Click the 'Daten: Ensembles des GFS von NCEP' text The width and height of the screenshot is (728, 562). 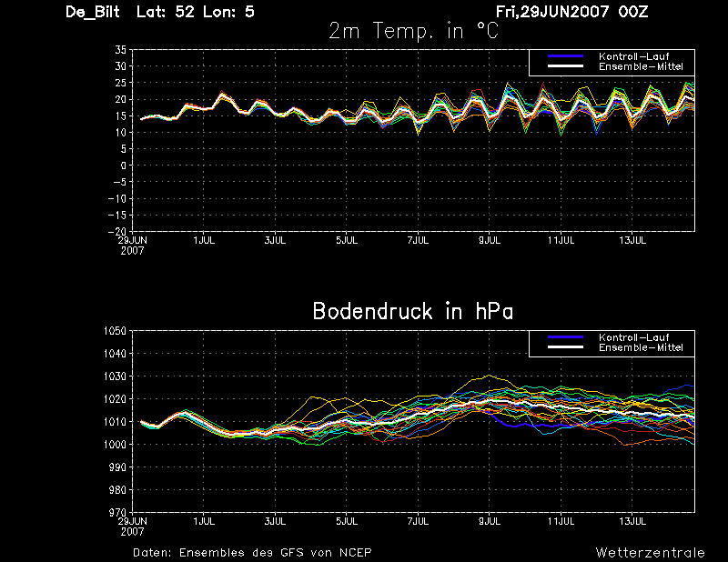coord(252,553)
